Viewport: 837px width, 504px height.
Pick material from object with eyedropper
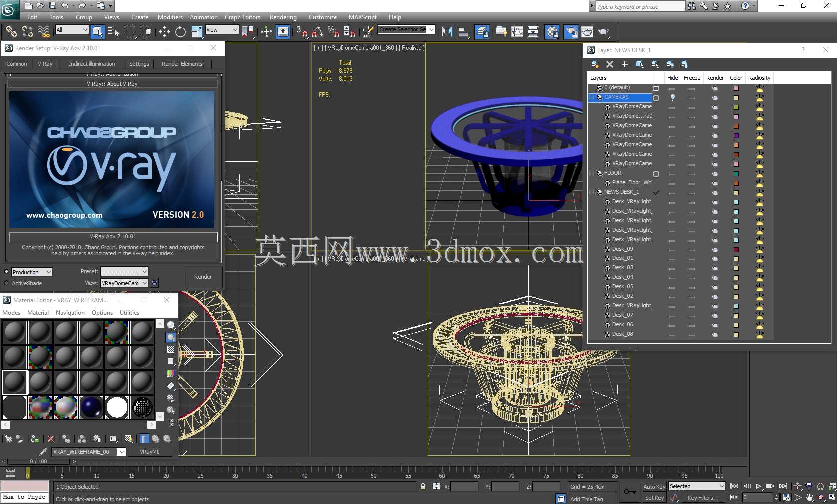(43, 452)
